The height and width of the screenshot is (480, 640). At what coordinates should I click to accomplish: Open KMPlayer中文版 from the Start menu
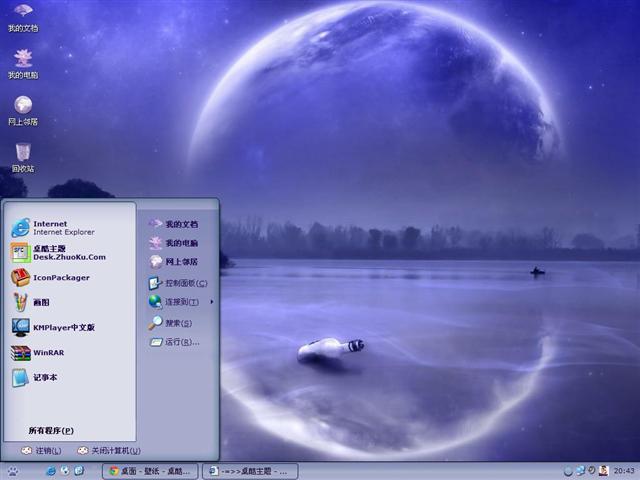pyautogui.click(x=60, y=327)
